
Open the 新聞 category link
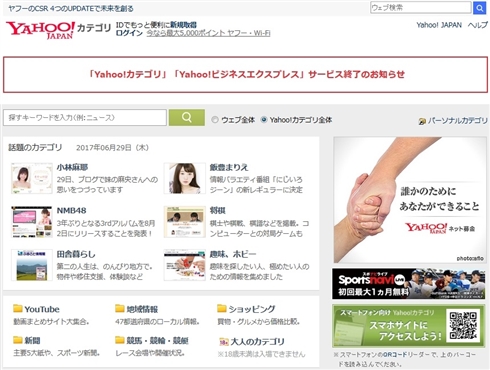(32, 340)
